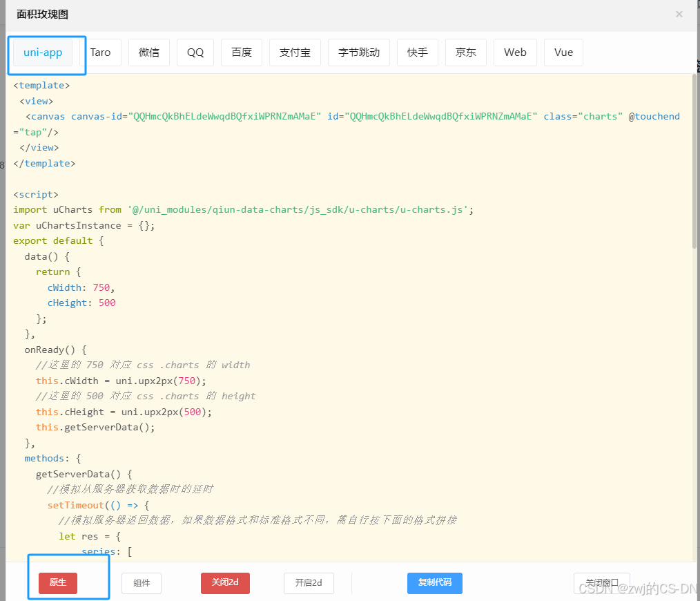Click the 'let res = {' line
This screenshot has height=601, width=700.
pos(90,536)
